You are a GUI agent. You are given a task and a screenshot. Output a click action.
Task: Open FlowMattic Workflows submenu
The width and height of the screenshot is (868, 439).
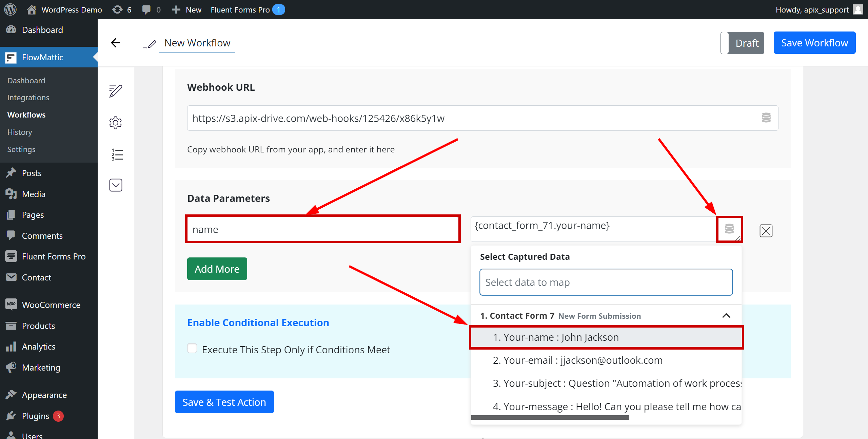[26, 115]
